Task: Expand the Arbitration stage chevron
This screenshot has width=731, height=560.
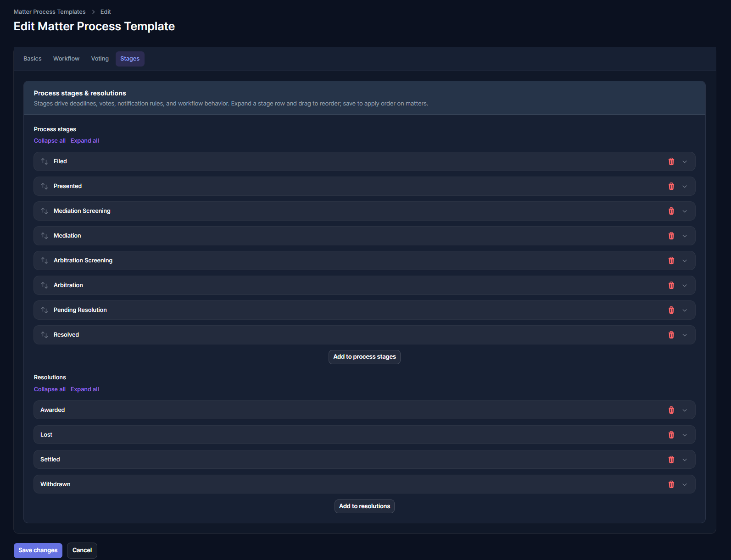Action: 685,285
